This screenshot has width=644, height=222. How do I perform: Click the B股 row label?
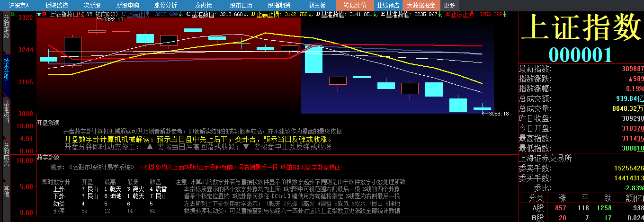coord(537,218)
